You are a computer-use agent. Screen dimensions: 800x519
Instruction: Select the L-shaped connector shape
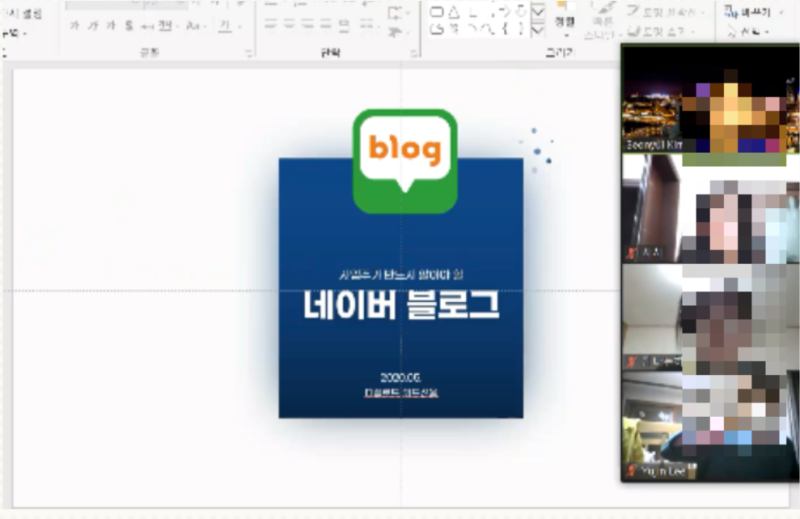coord(473,12)
